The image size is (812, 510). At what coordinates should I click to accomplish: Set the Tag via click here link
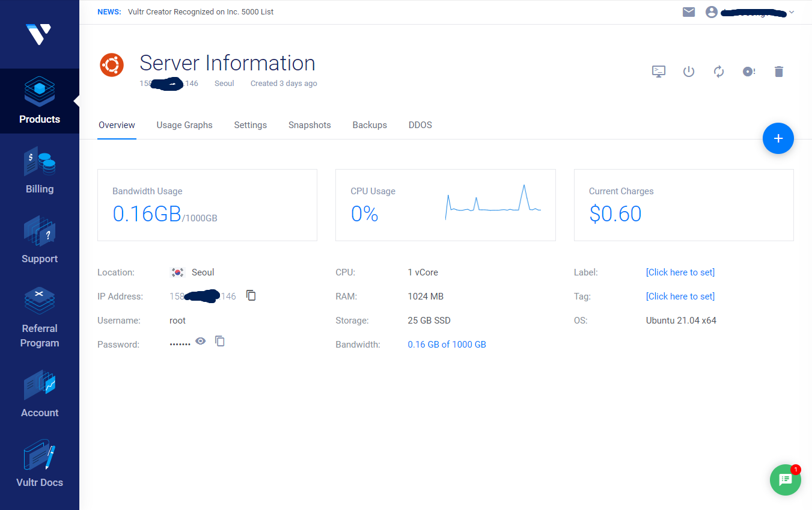pos(680,296)
